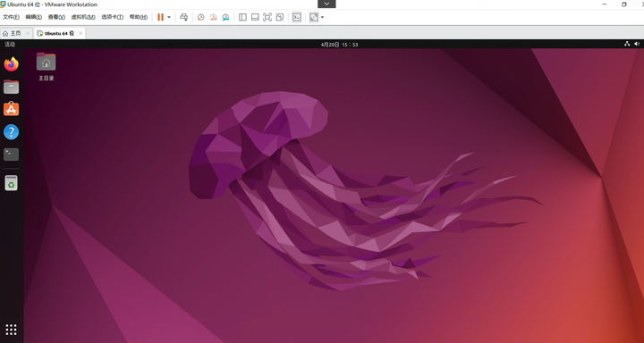644x343 pixels.
Task: Open the snapshot manager
Action: (225, 17)
